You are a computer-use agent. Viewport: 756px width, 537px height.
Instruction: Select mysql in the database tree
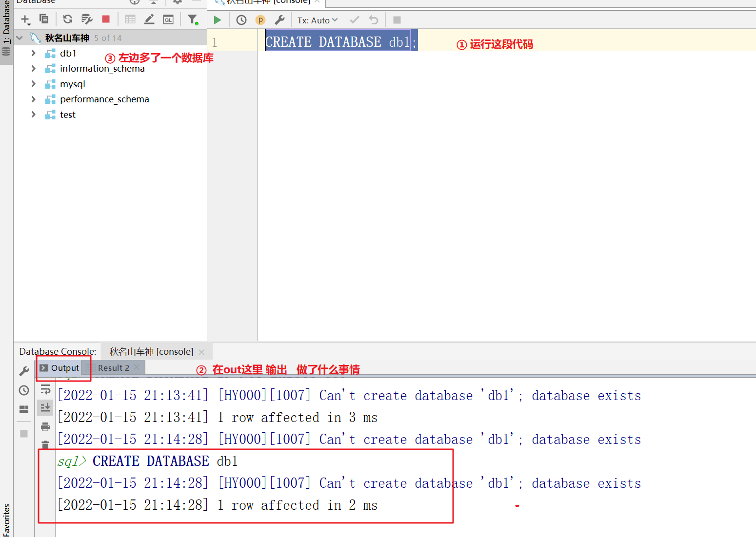(x=73, y=84)
